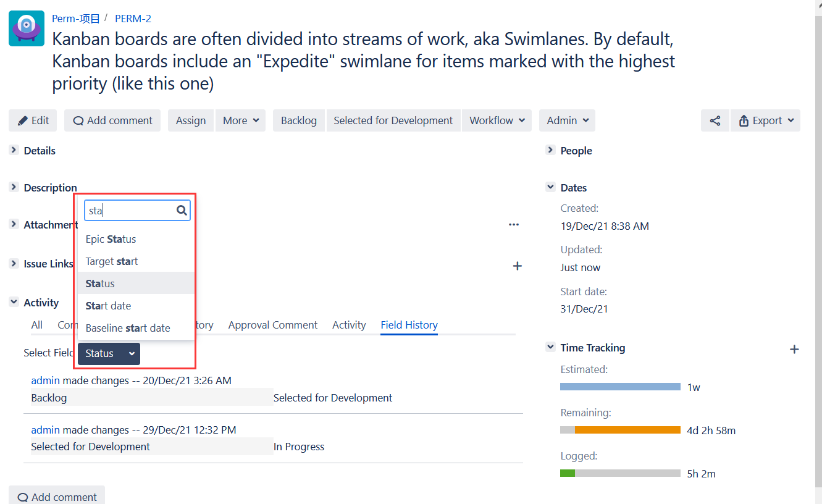Screen dimensions: 822x504
Task: Open the Export dropdown
Action: (766, 120)
